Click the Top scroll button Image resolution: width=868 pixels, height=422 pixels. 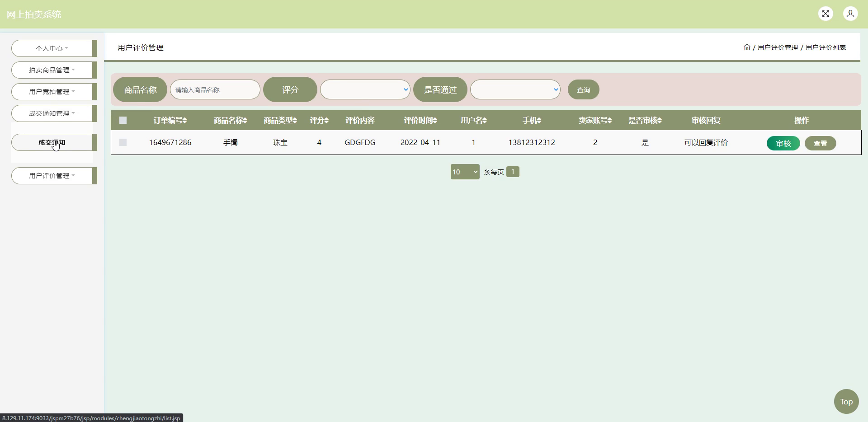[846, 401]
